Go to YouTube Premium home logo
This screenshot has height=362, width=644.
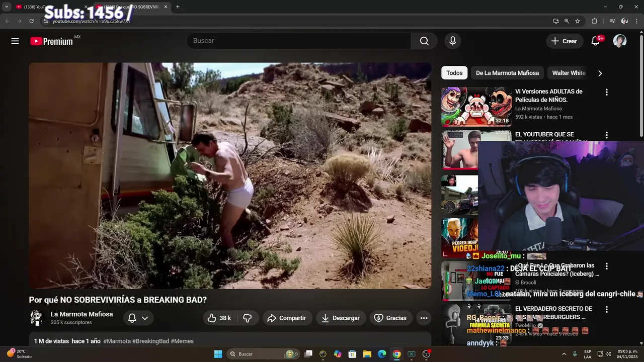pos(51,41)
